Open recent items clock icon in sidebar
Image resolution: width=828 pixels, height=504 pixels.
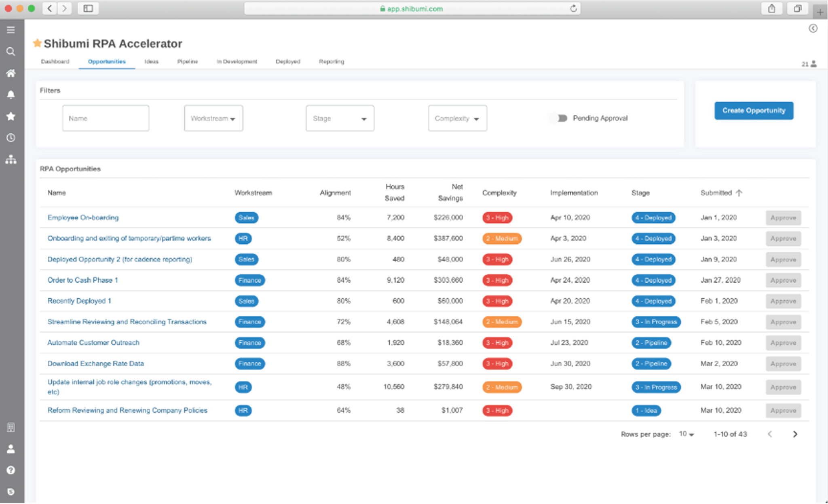click(11, 138)
